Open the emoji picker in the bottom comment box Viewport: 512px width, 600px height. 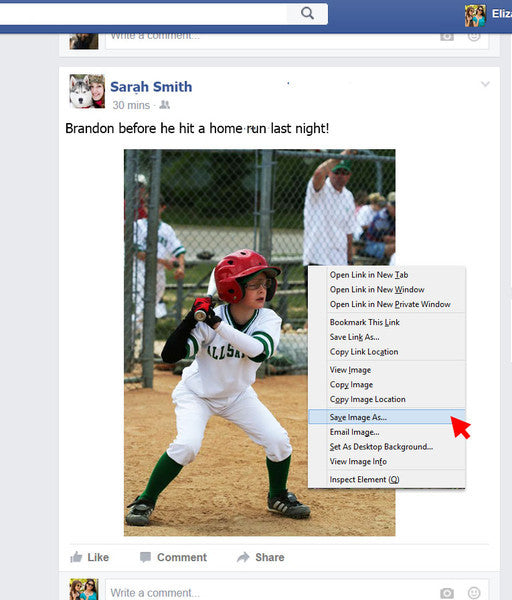[474, 593]
